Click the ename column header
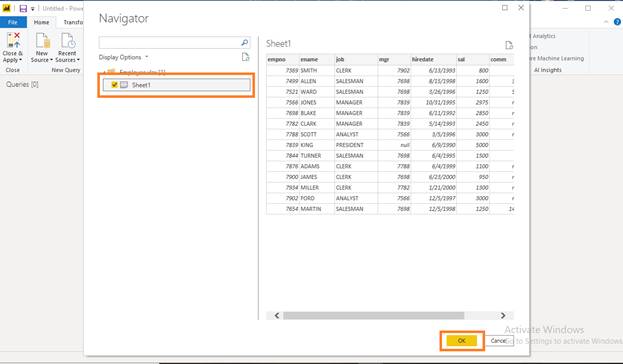Viewport: 623px width, 364px height. [317, 59]
